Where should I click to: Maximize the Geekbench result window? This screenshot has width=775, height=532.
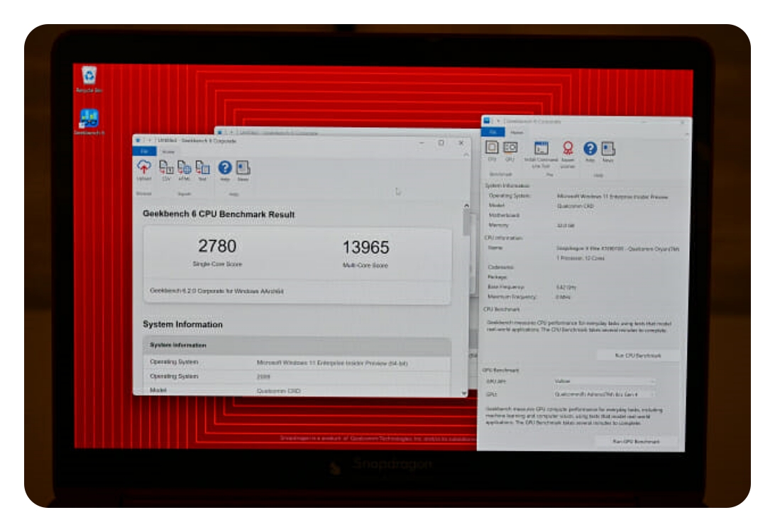click(x=441, y=143)
